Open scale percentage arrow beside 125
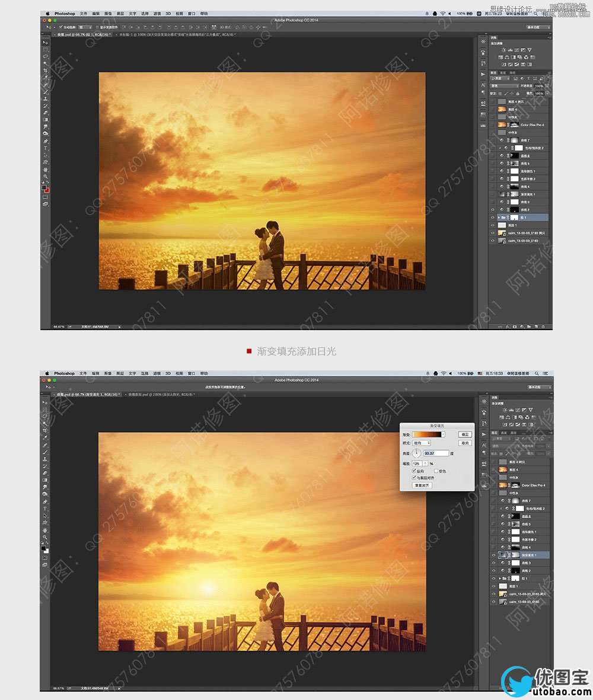593x700 pixels. tap(425, 464)
